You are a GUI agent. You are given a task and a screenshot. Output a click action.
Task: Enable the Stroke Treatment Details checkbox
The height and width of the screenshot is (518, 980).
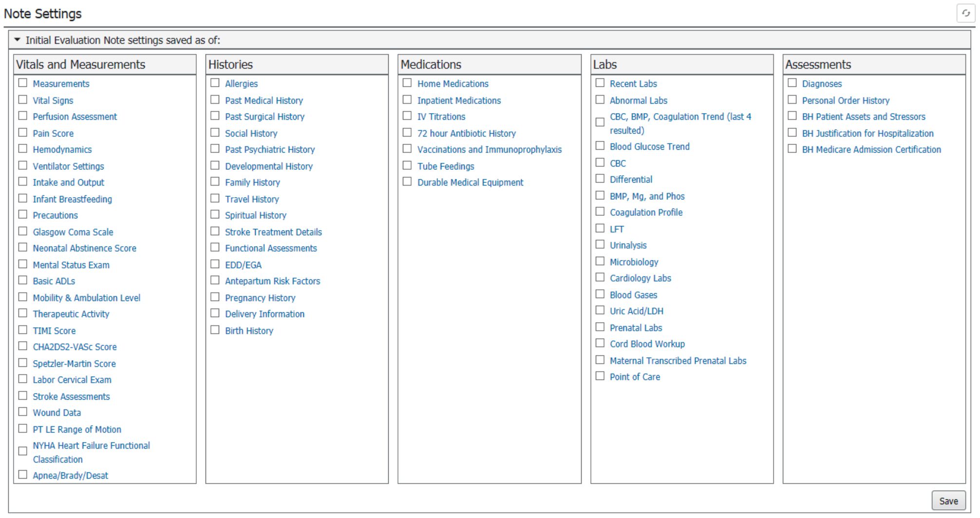point(215,231)
